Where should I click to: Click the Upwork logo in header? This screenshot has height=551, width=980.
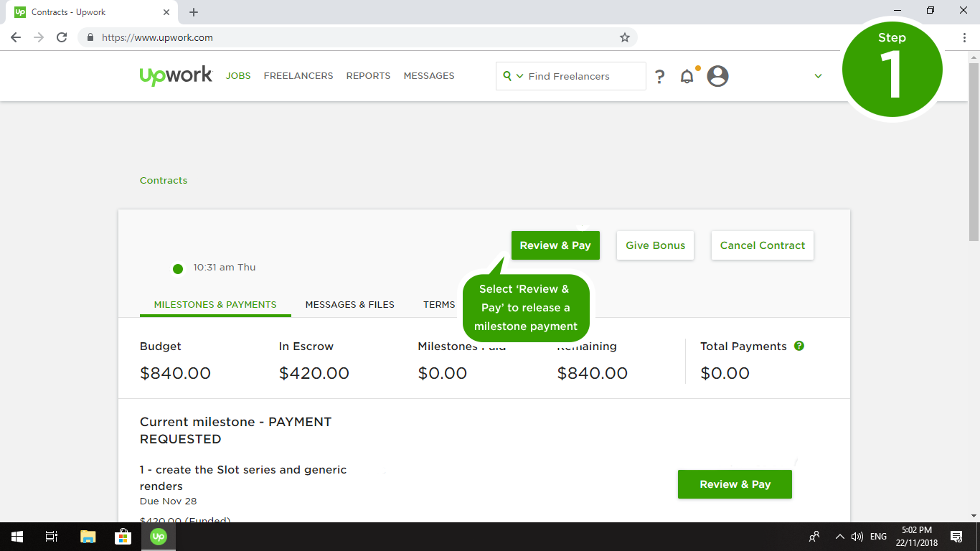point(176,76)
